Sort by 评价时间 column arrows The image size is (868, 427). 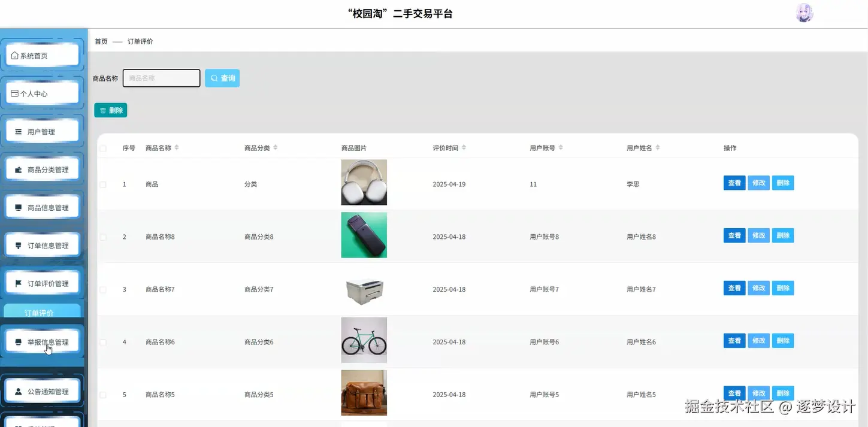coord(464,148)
